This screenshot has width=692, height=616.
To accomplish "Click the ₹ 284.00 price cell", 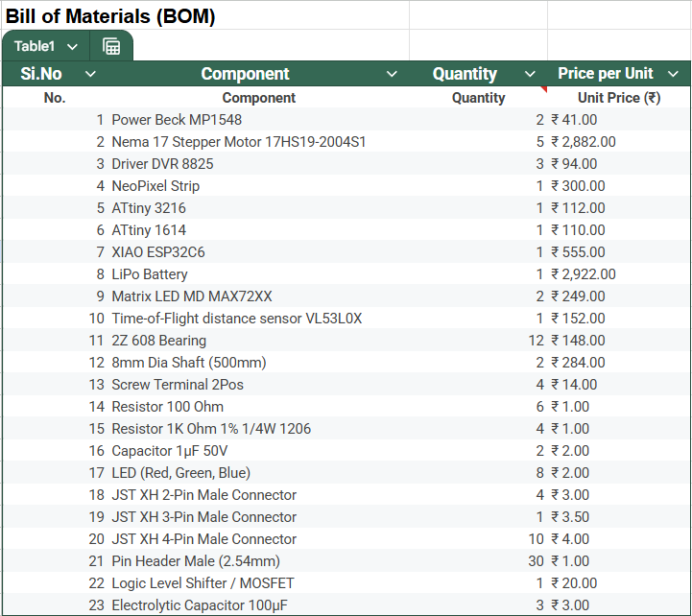I will 619,363.
